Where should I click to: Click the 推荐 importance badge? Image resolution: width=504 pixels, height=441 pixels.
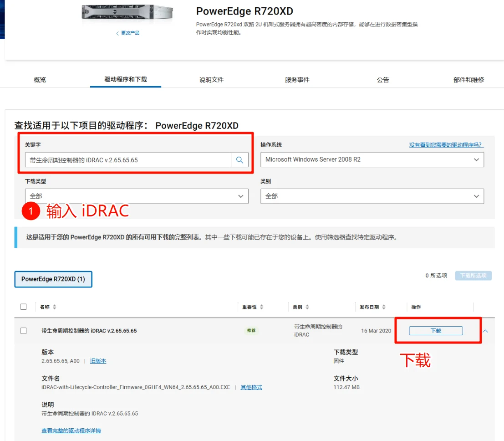pos(251,330)
